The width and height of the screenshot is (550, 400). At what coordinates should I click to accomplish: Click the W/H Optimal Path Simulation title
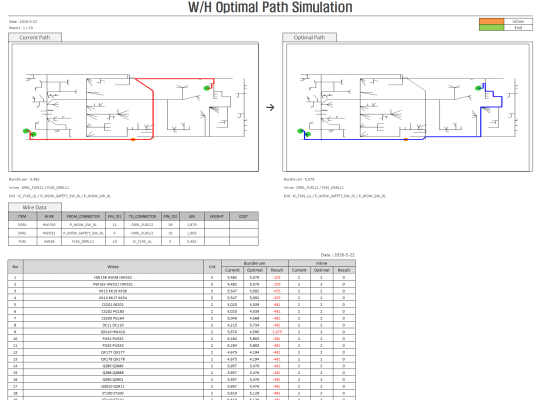[270, 7]
